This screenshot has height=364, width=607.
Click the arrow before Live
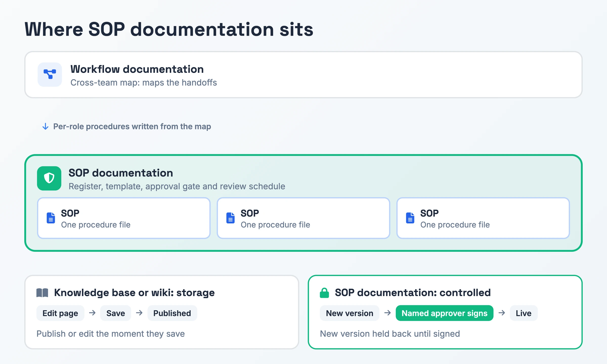point(502,313)
